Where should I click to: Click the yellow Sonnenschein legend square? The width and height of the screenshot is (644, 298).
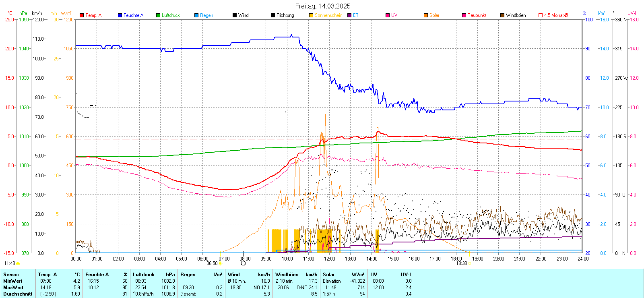click(x=311, y=15)
